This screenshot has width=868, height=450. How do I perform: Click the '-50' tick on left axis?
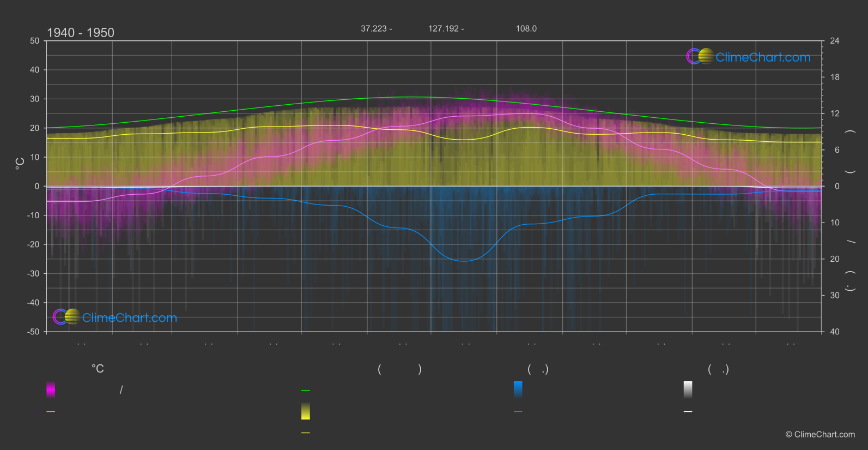33,332
